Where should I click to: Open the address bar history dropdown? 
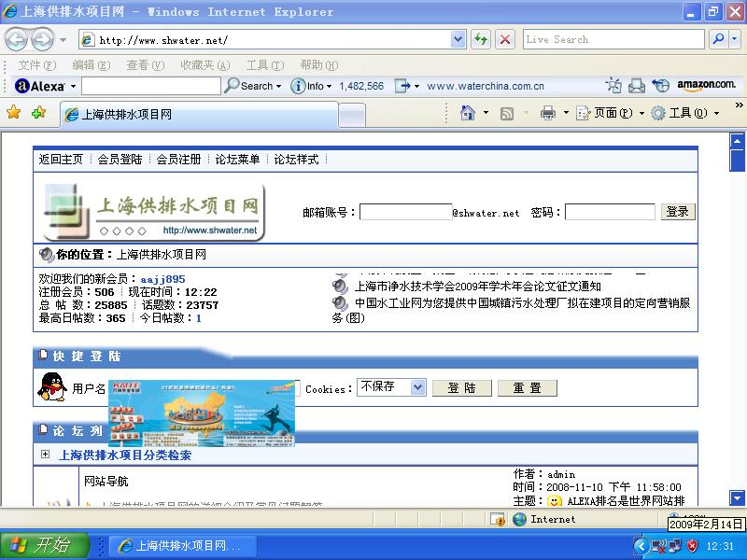tap(457, 39)
